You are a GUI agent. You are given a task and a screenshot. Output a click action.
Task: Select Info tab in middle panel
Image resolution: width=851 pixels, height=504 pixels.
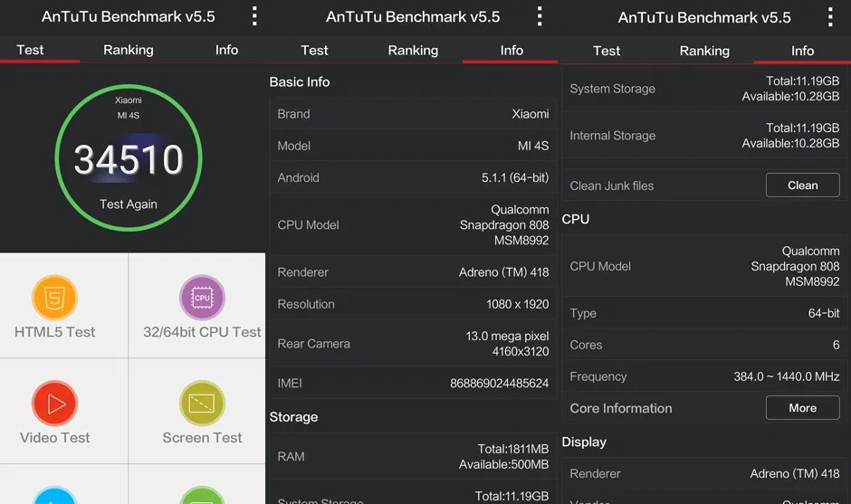click(x=512, y=51)
